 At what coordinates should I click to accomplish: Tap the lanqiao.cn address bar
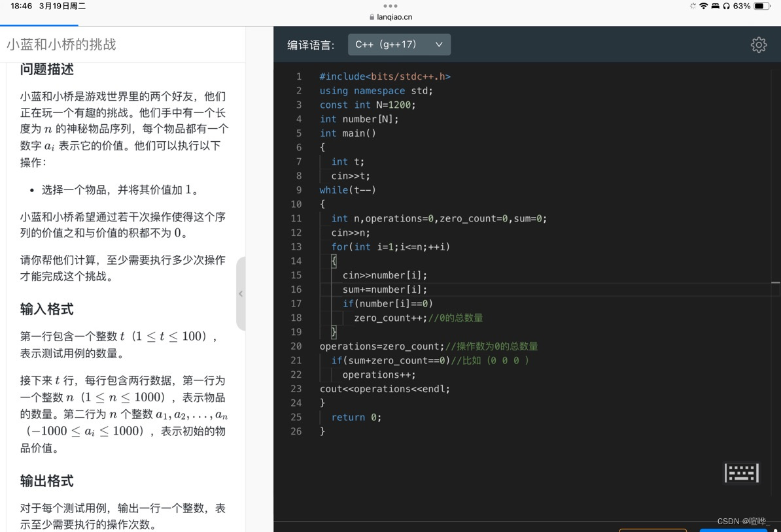(x=391, y=17)
